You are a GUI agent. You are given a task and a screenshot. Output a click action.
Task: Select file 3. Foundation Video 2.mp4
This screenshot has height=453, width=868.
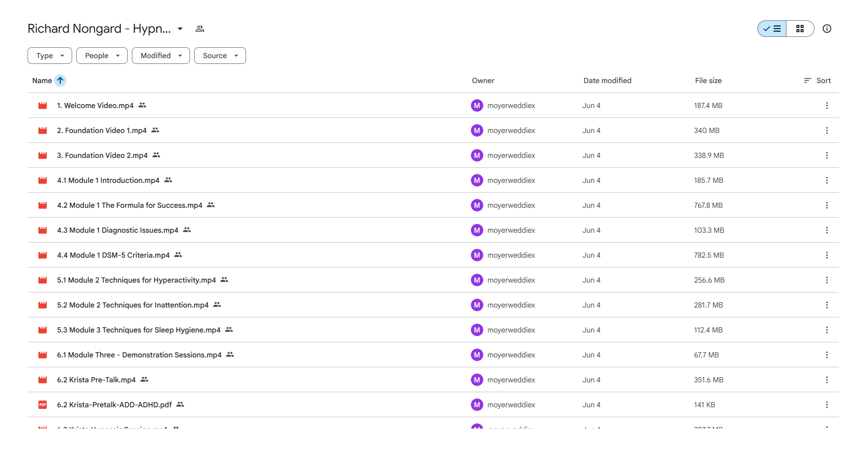(102, 155)
